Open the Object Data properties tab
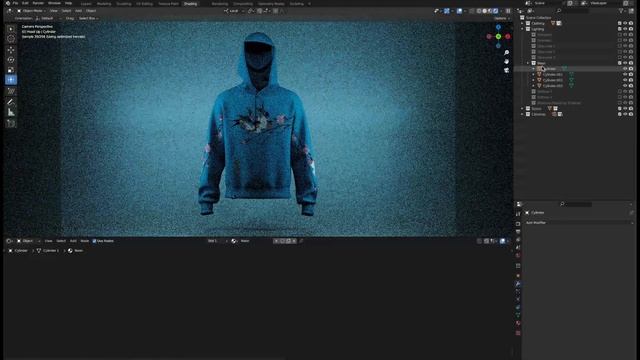The width and height of the screenshot is (640, 360). click(x=518, y=315)
